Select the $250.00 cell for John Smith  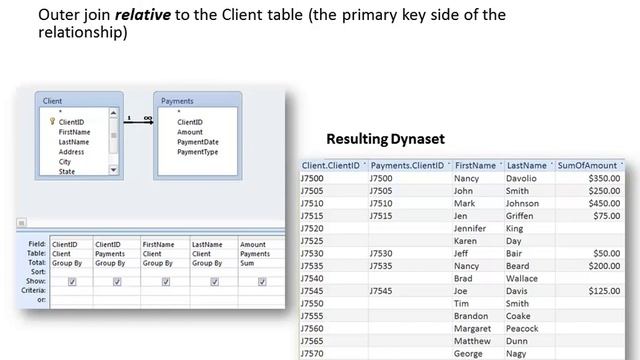tap(590, 191)
